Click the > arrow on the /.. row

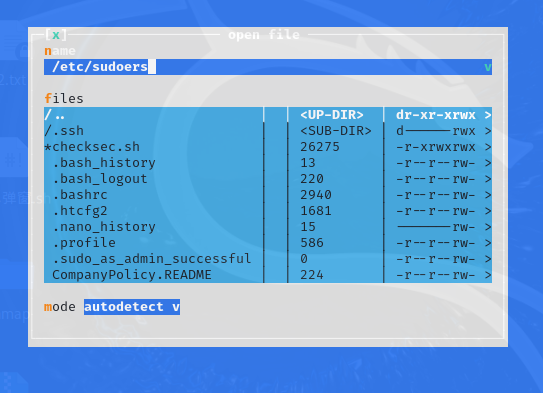click(488, 115)
